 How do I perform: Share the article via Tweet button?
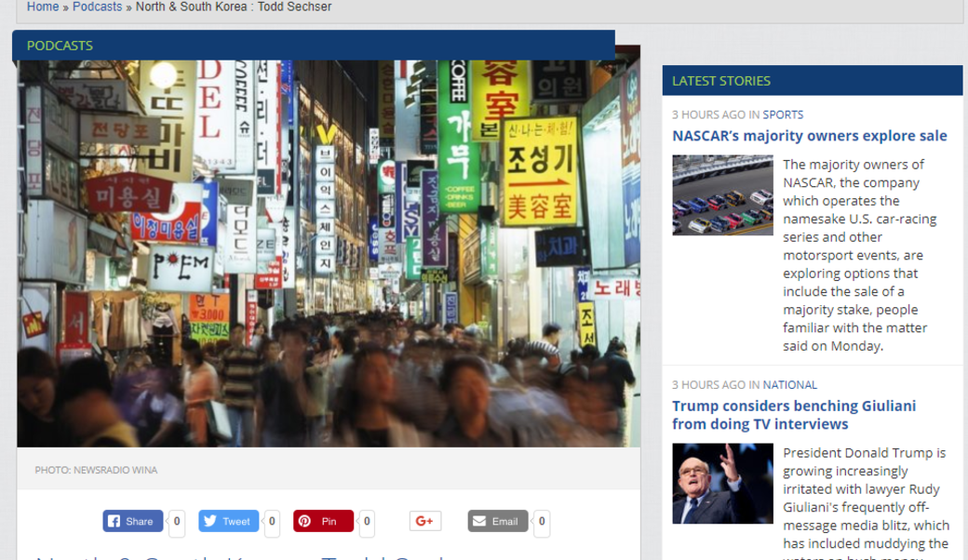pos(227,521)
